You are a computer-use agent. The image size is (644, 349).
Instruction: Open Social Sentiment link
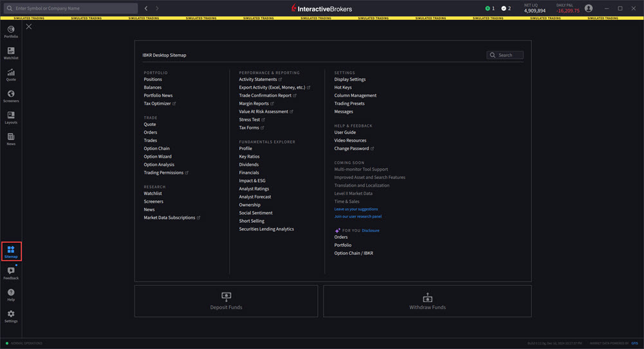256,213
